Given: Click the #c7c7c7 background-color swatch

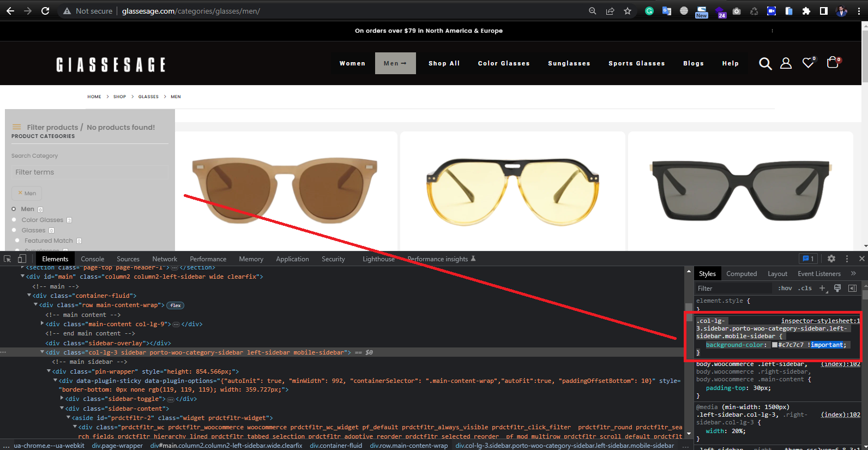Looking at the screenshot, I should (774, 345).
